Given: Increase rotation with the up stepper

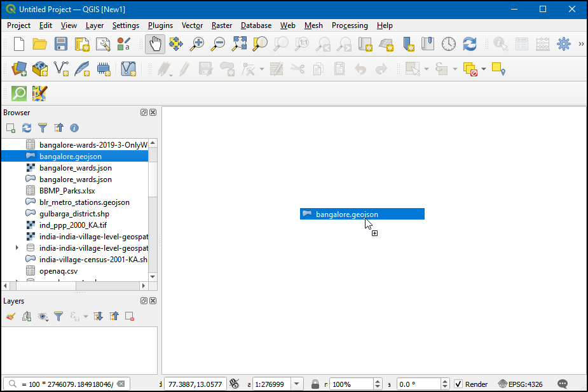Looking at the screenshot, I should (445, 381).
